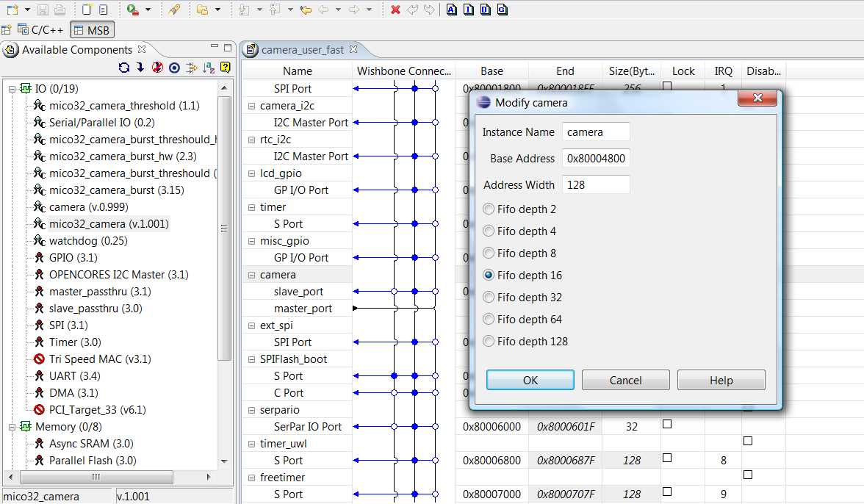Click the Run/Debug launch icon
This screenshot has width=864, height=504.
[132, 10]
